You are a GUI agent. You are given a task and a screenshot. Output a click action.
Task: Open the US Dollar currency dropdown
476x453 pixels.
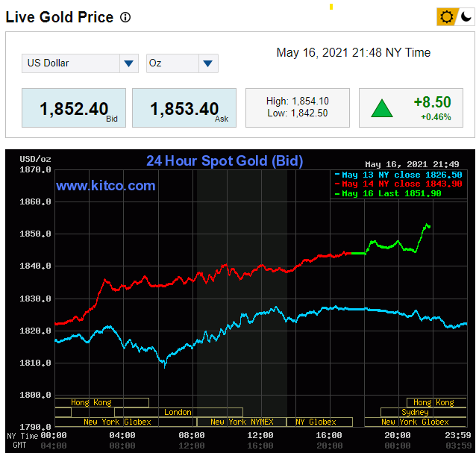[x=80, y=63]
